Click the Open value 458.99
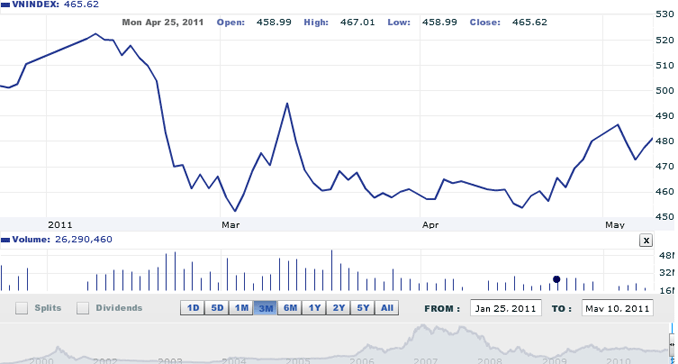 pos(274,22)
